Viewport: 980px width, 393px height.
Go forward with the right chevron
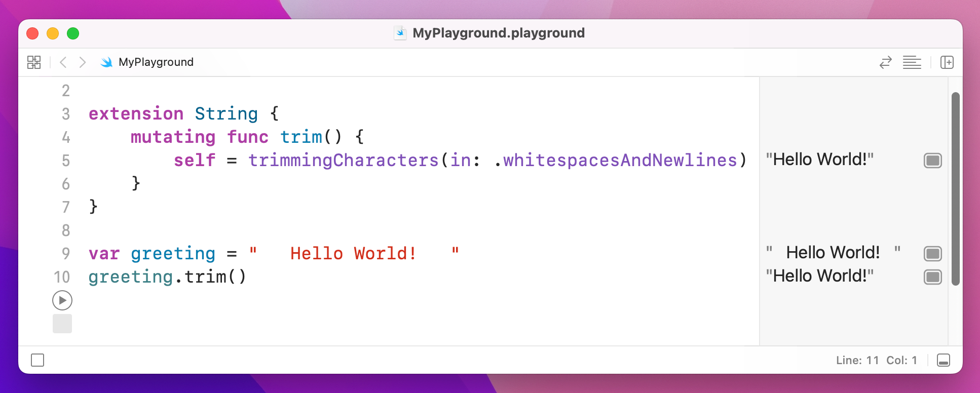(x=83, y=62)
